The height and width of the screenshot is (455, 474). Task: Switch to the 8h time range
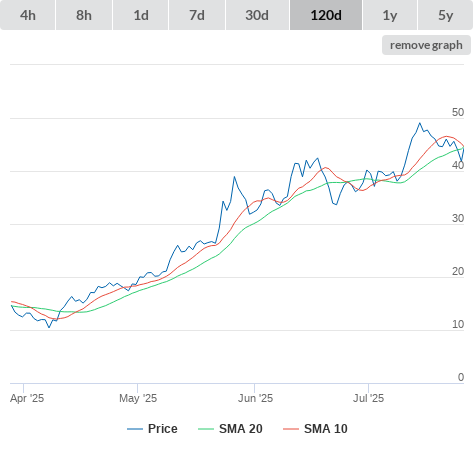coord(84,15)
